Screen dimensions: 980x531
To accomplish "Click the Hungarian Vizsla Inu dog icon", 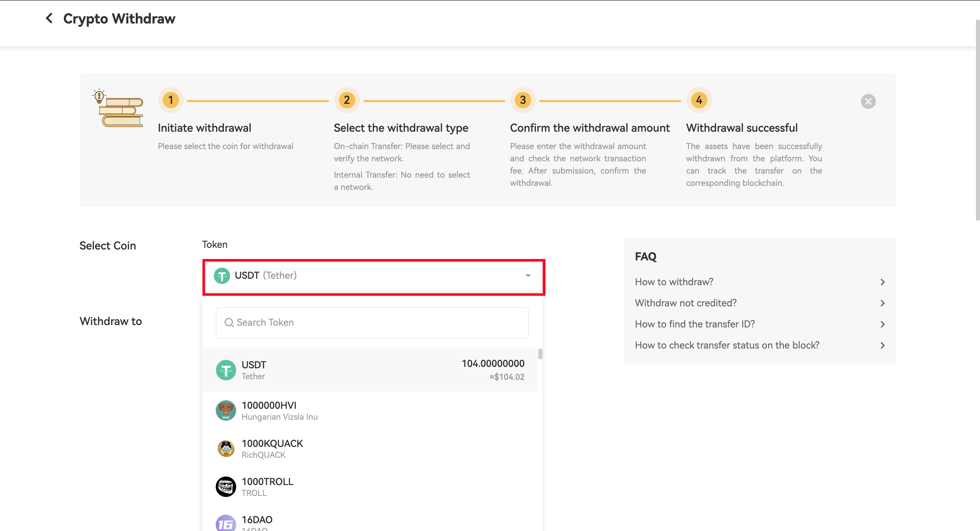I will tap(226, 411).
